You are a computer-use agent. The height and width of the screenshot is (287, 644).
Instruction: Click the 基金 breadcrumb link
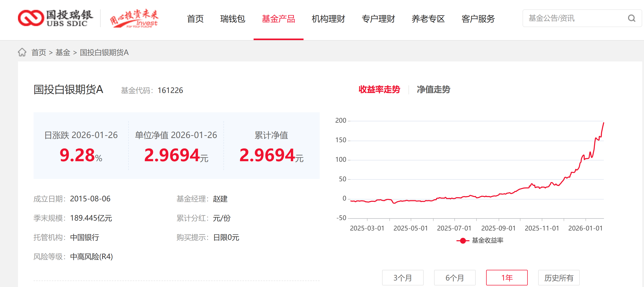tap(63, 53)
